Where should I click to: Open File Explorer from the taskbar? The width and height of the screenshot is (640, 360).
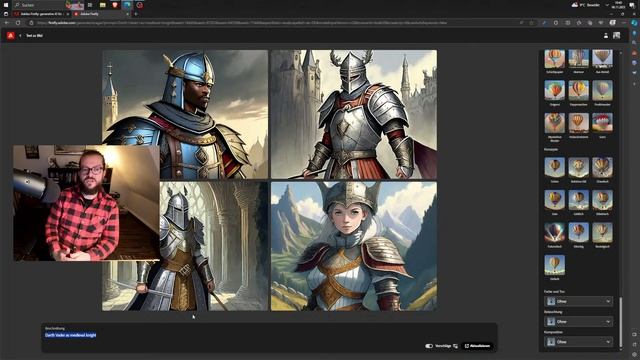click(102, 5)
